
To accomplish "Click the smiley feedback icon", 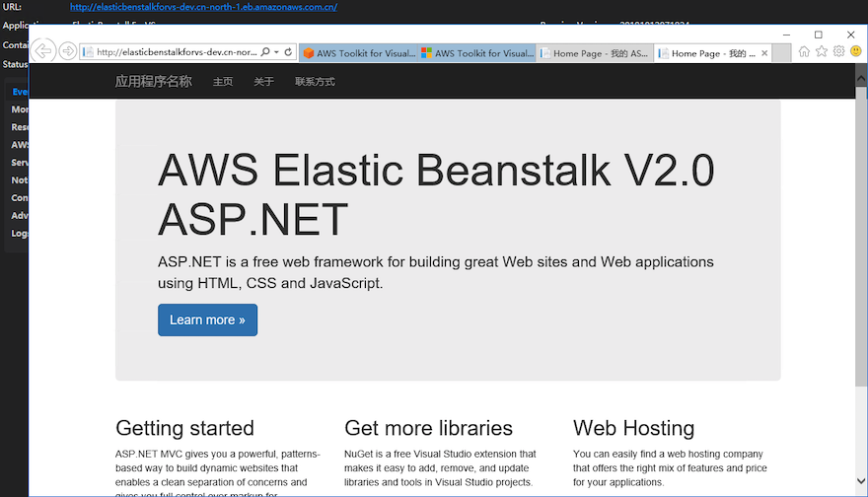I will click(x=856, y=51).
